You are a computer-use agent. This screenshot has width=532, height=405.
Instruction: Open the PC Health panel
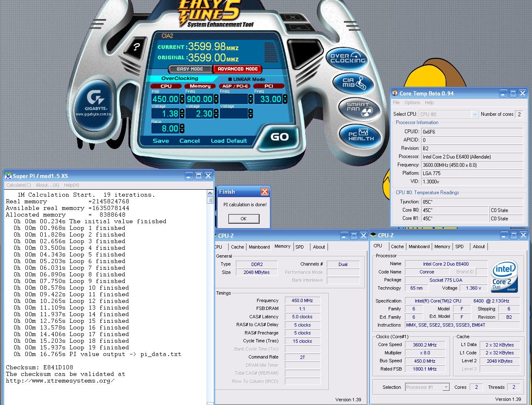pyautogui.click(x=360, y=135)
